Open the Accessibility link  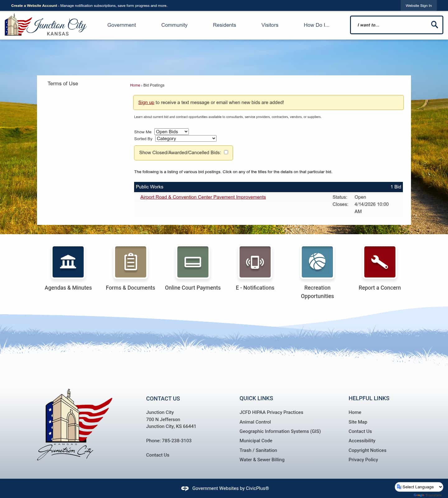(362, 441)
